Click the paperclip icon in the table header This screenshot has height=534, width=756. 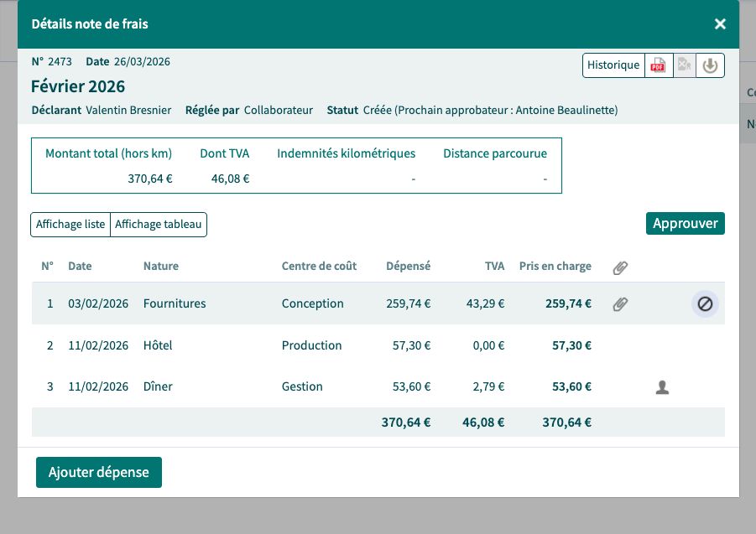[620, 267]
